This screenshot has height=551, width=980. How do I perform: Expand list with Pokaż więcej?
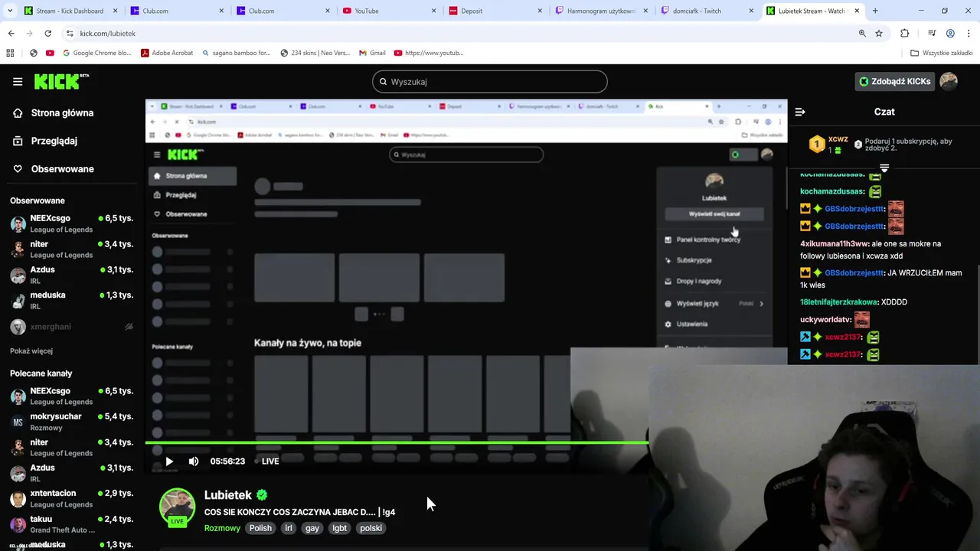(31, 351)
